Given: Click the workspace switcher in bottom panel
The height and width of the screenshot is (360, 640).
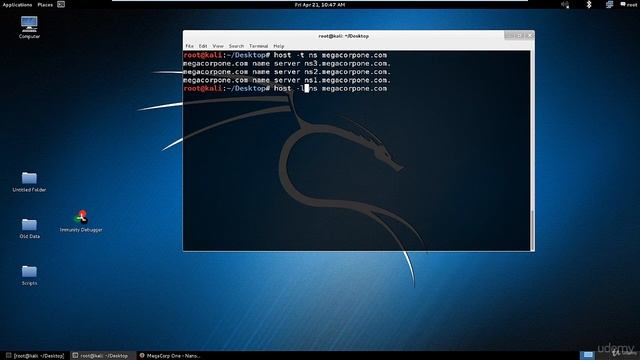Looking at the screenshot, I should (588, 355).
